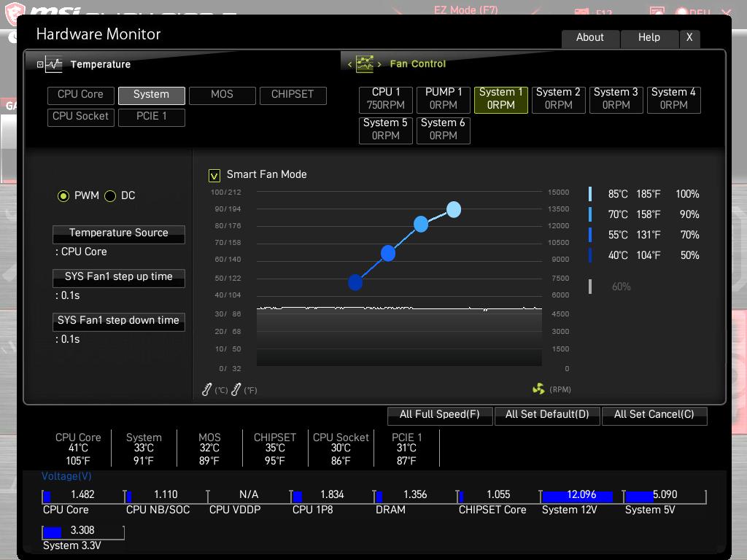
Task: Click the right arrow beside Fan Control
Action: point(379,64)
